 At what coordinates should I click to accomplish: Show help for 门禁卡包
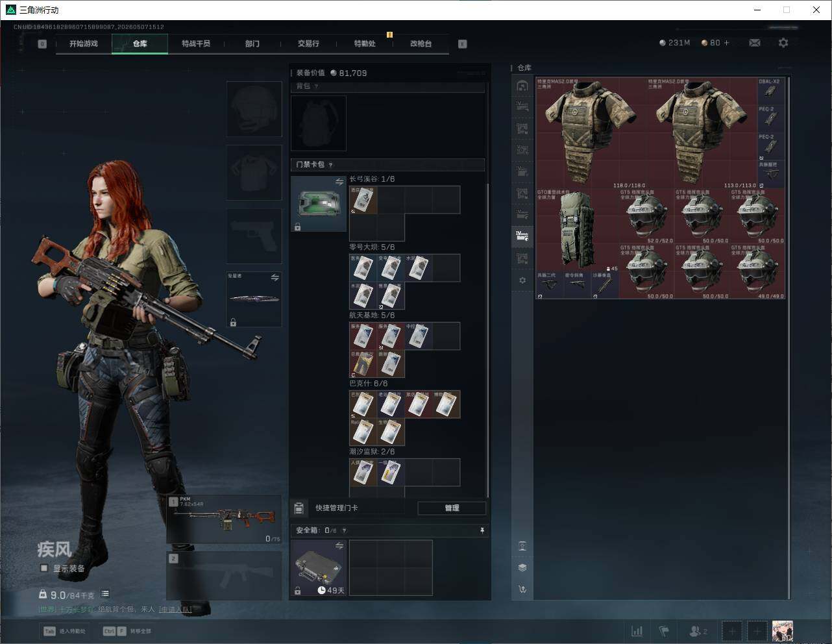click(x=331, y=165)
